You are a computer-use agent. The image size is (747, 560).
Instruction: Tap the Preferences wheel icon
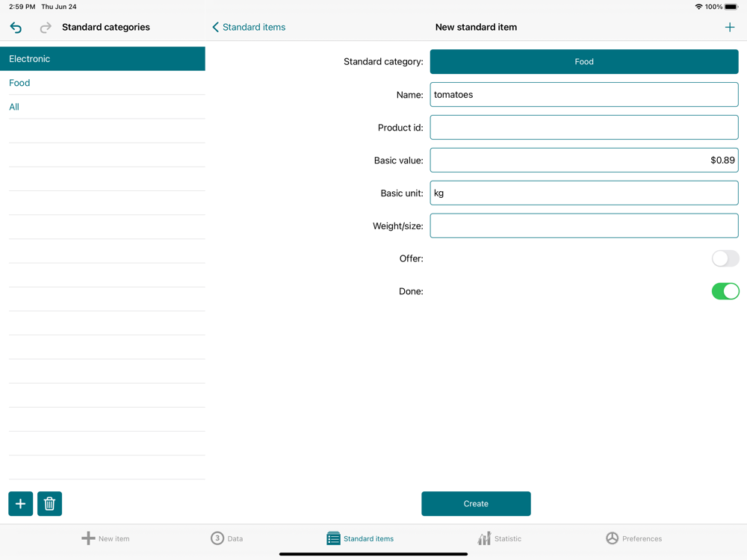613,538
